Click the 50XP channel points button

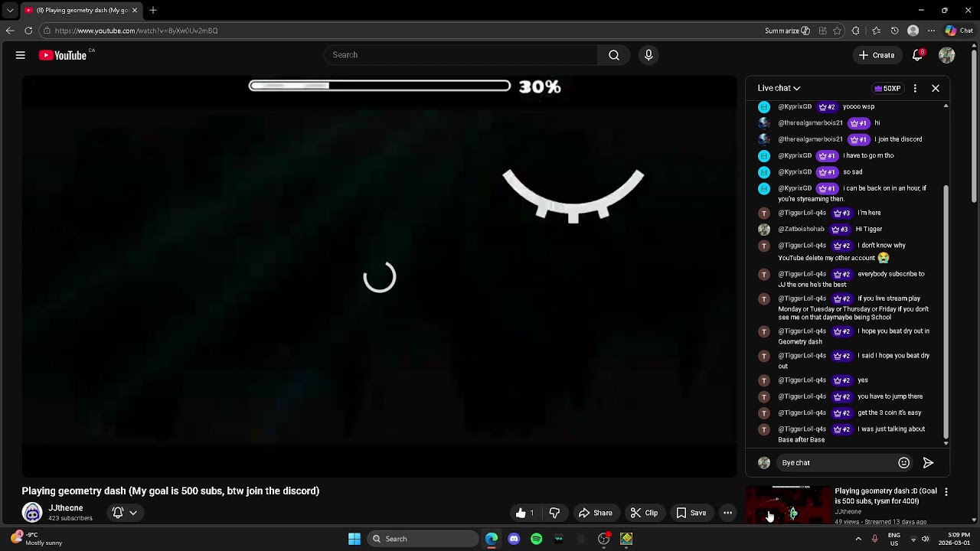point(888,88)
